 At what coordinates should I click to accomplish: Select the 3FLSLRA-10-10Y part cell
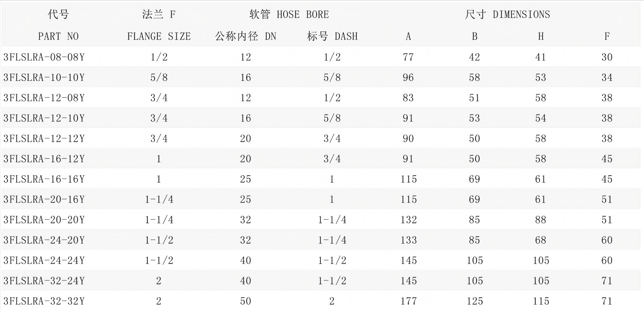[44, 78]
